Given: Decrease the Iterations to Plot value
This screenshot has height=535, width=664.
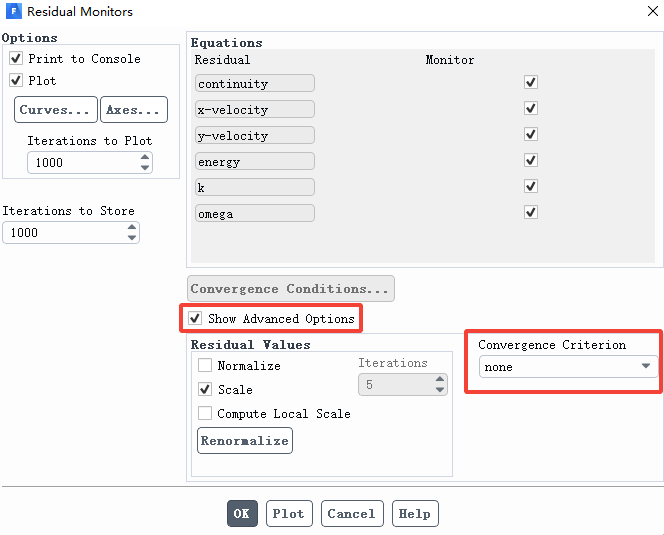Looking at the screenshot, I should [145, 168].
